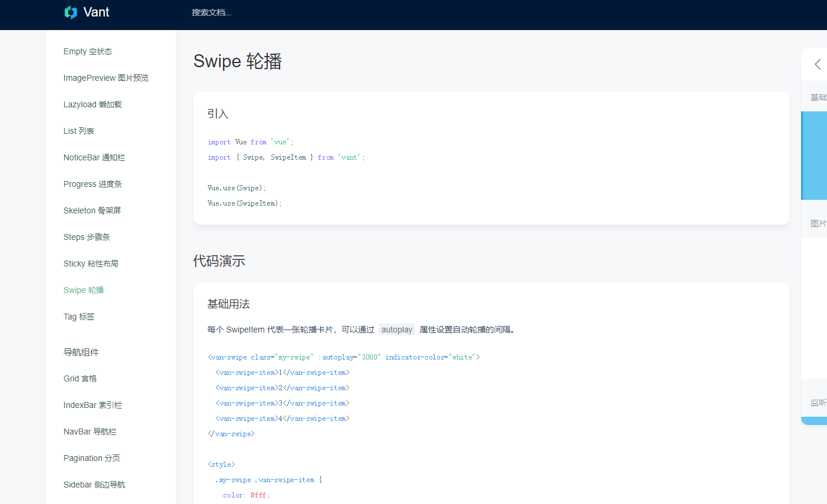This screenshot has width=827, height=504.
Task: Open the NoticeBar 通知栏 component page
Action: click(x=93, y=157)
